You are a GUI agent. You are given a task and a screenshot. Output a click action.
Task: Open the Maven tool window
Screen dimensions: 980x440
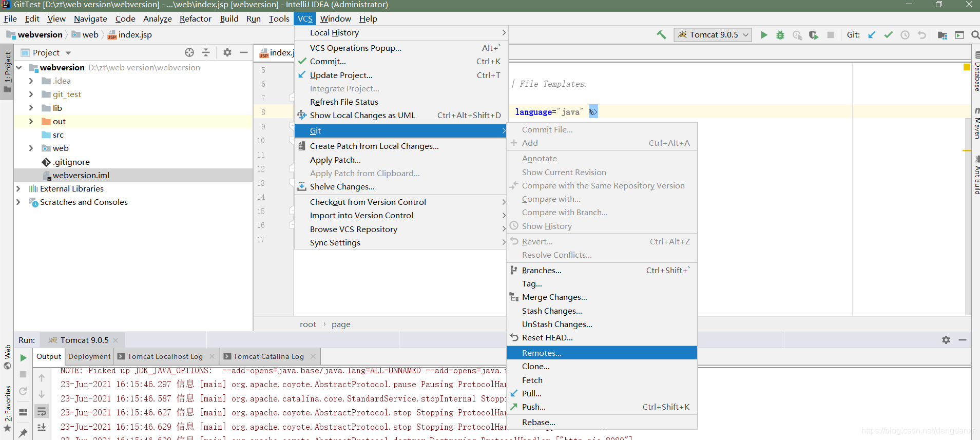(976, 123)
